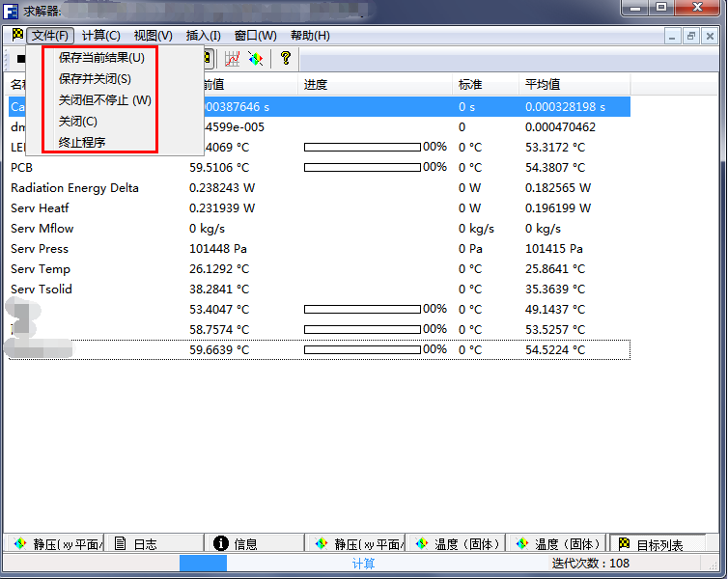Click the flag icon on the 目标列表 tab

pos(624,542)
